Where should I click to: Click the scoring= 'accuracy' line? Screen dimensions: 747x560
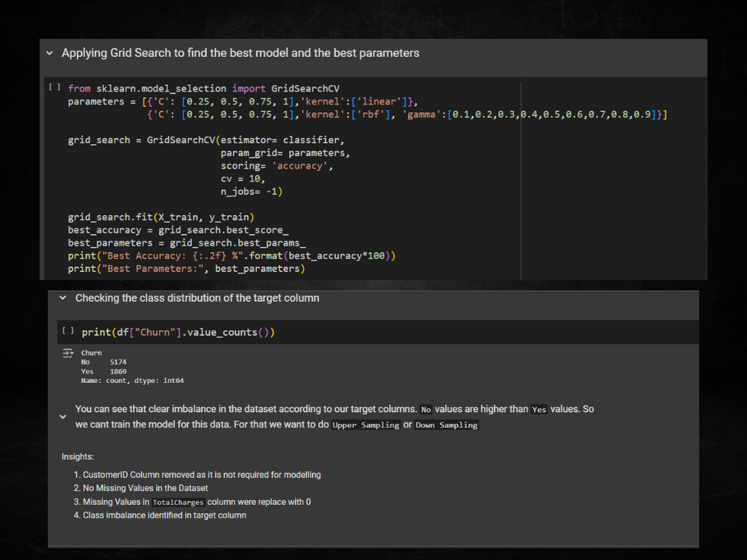click(x=276, y=166)
